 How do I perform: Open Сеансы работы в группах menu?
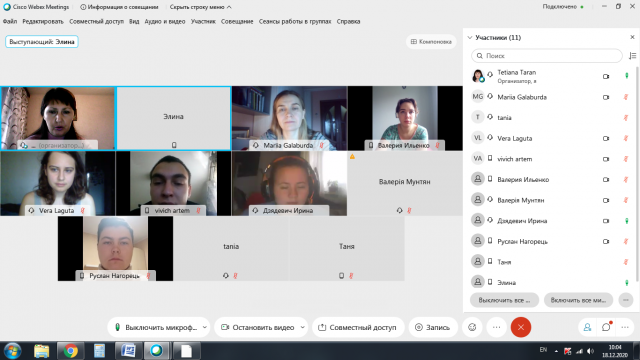(x=295, y=21)
